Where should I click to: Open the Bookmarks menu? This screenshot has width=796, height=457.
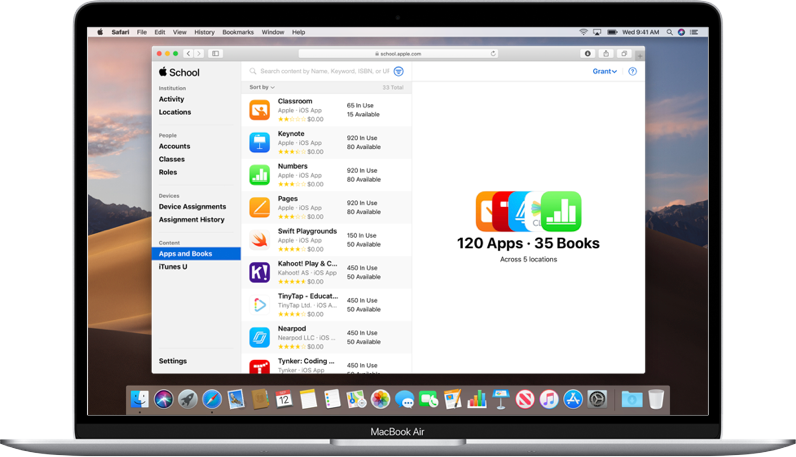[x=238, y=32]
